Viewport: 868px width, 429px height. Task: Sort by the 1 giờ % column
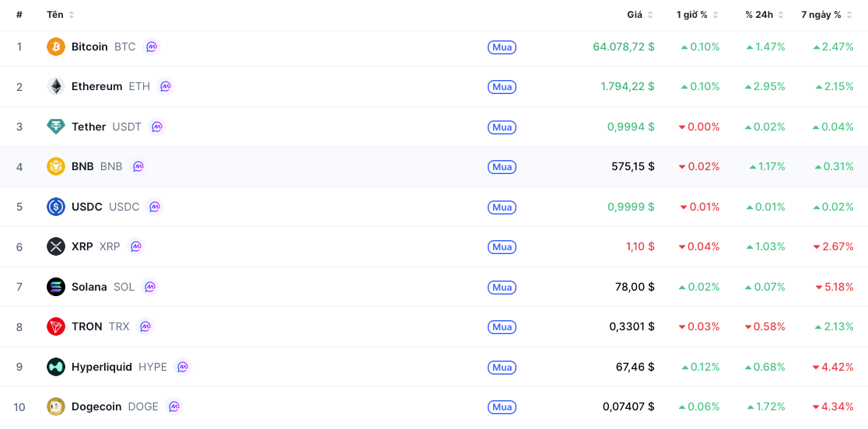coord(698,15)
